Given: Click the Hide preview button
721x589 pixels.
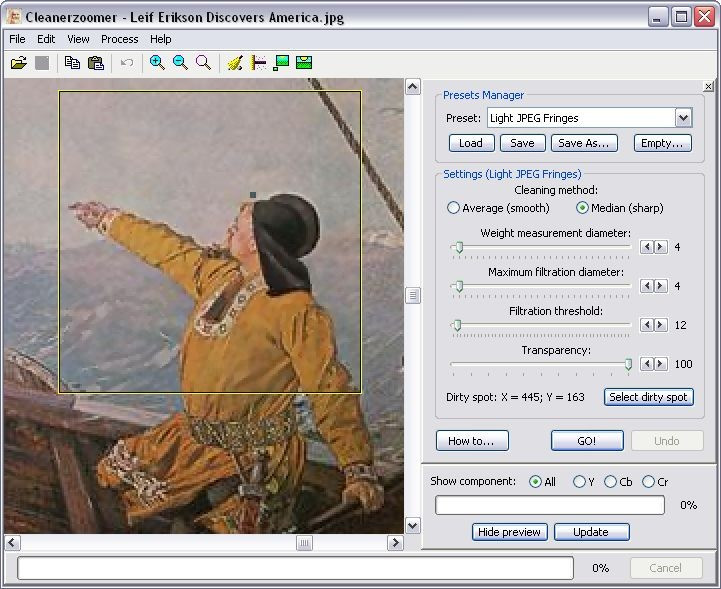Looking at the screenshot, I should click(509, 532).
